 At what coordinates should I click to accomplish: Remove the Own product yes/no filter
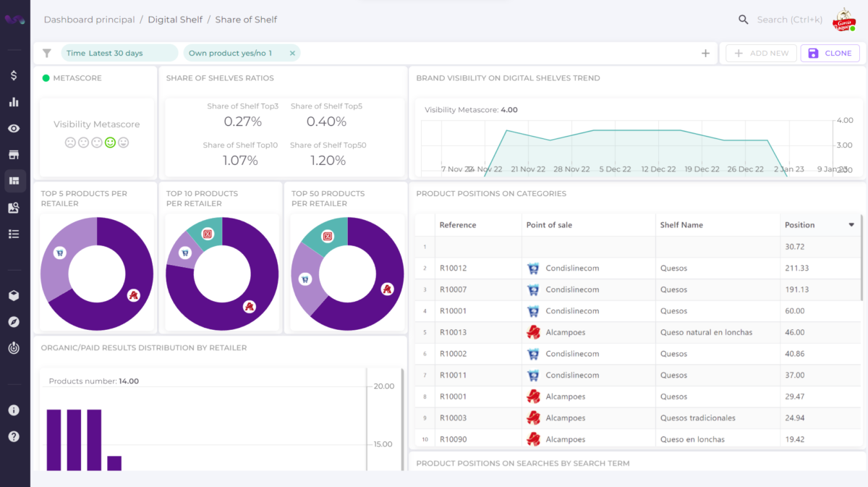(x=292, y=53)
